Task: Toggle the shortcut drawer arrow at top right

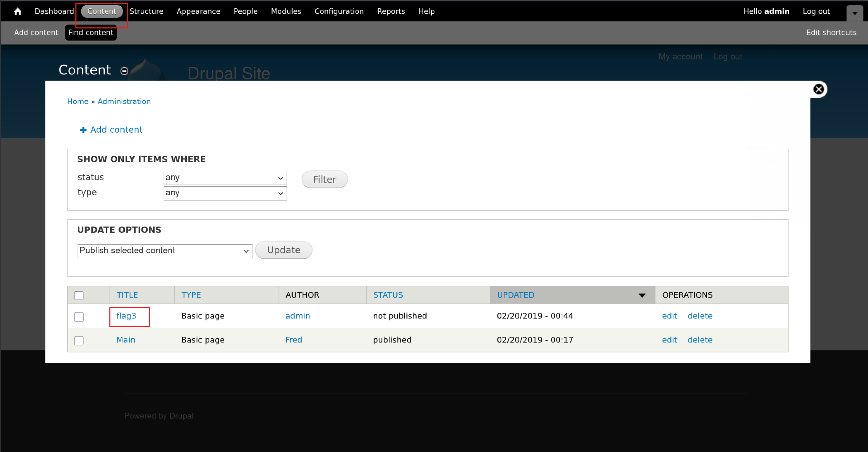Action: pos(854,14)
